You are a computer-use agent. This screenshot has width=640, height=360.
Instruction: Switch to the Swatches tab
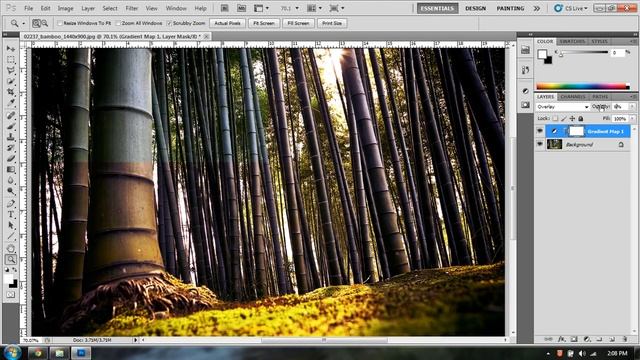pos(572,42)
